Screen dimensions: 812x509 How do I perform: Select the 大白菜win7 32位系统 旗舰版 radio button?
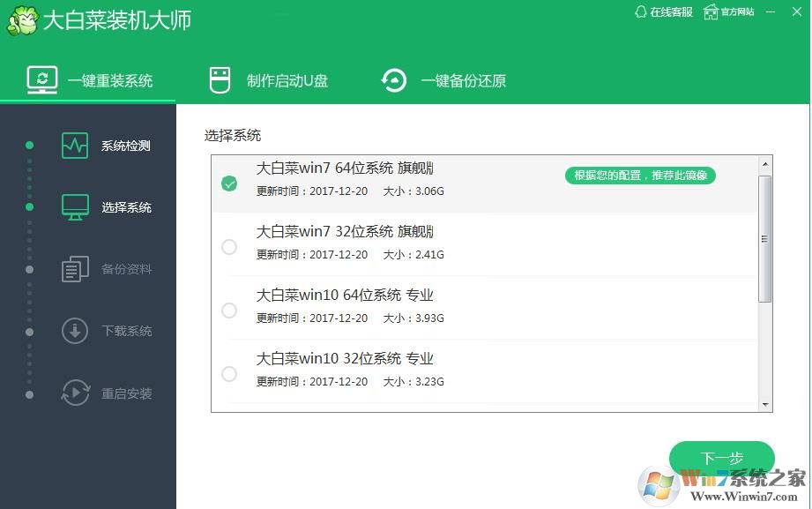tap(229, 247)
